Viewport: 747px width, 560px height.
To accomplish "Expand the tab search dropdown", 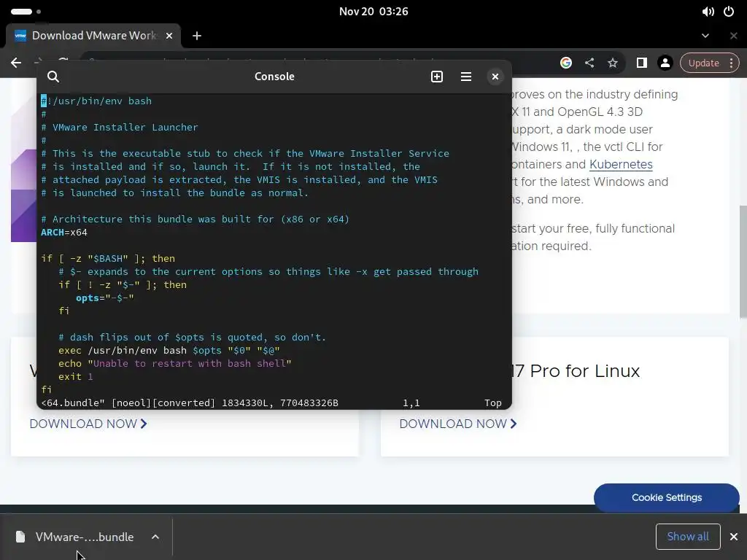I will click(705, 36).
